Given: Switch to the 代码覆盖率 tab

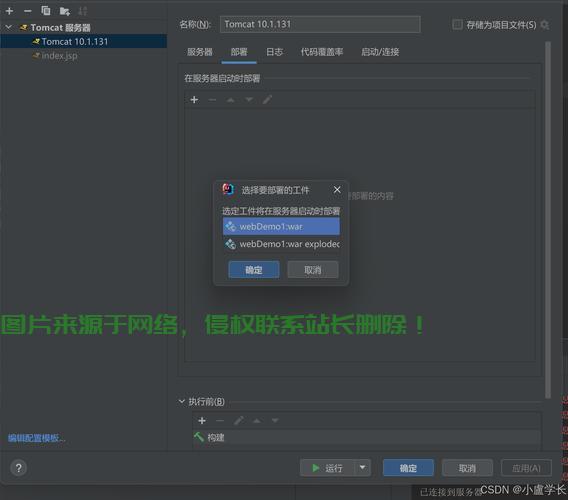Looking at the screenshot, I should coord(322,52).
